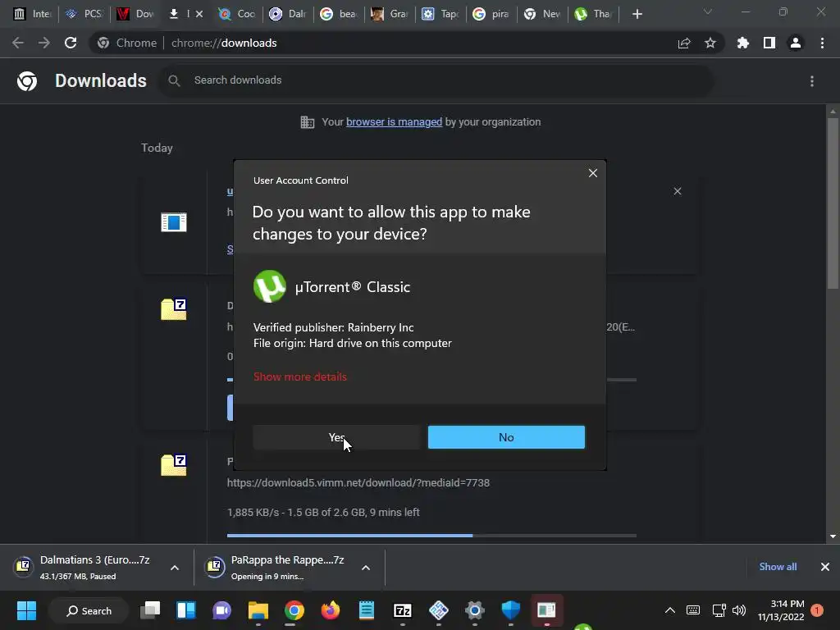The width and height of the screenshot is (840, 630).
Task: Go forward using browser forward arrow
Action: pyautogui.click(x=44, y=43)
